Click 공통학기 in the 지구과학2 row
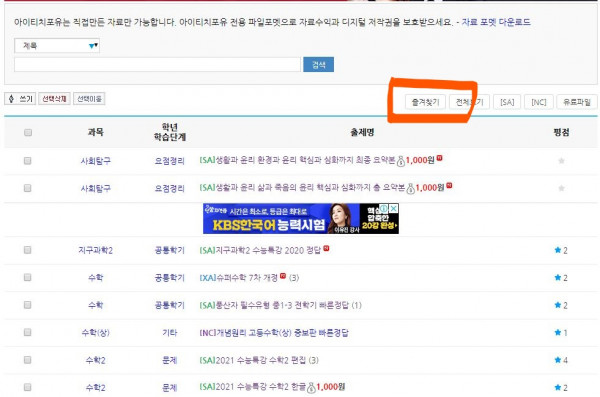The width and height of the screenshot is (600, 397). 170,250
